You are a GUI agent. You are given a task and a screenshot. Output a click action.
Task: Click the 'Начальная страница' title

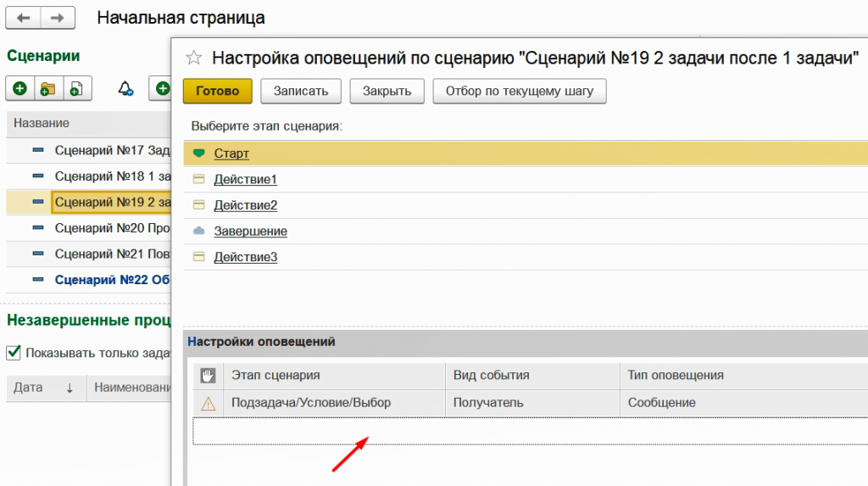(181, 18)
